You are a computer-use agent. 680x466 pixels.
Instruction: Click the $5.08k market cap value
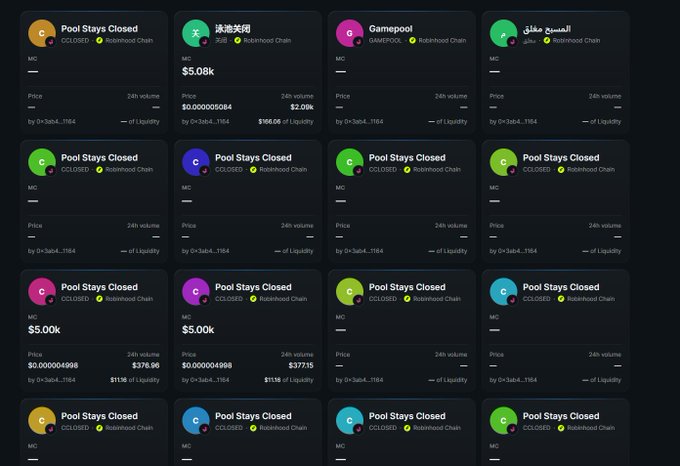(198, 71)
